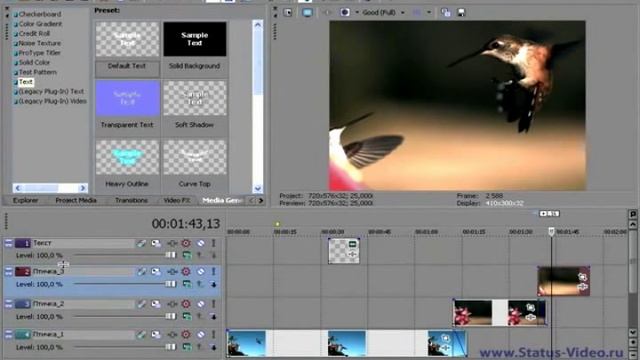Image resolution: width=640 pixels, height=360 pixels.
Task: Select ProType Titler generator
Action: tap(40, 53)
